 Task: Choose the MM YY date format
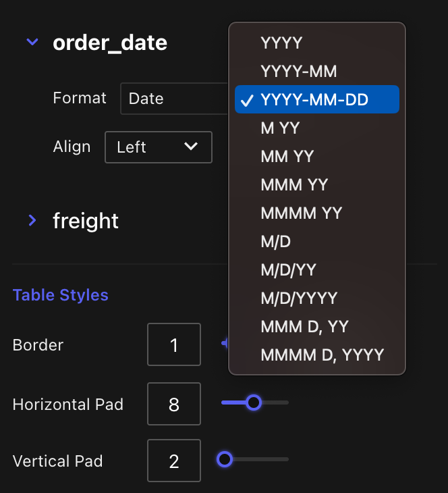[287, 156]
